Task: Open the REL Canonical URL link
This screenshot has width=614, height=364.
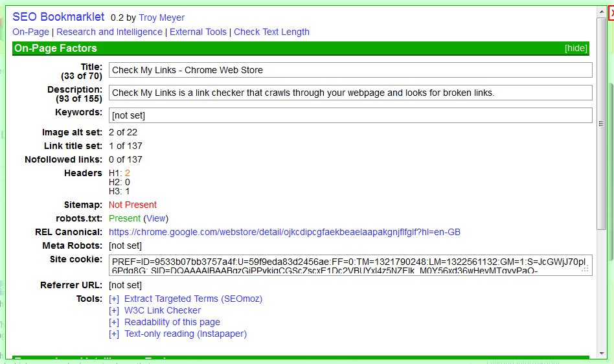Action: click(285, 232)
